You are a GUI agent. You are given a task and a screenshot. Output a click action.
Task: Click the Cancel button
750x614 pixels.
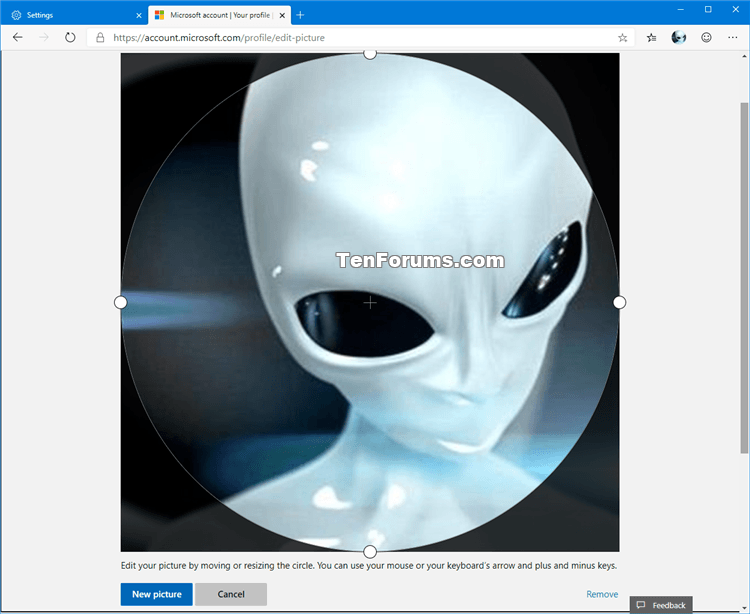231,594
